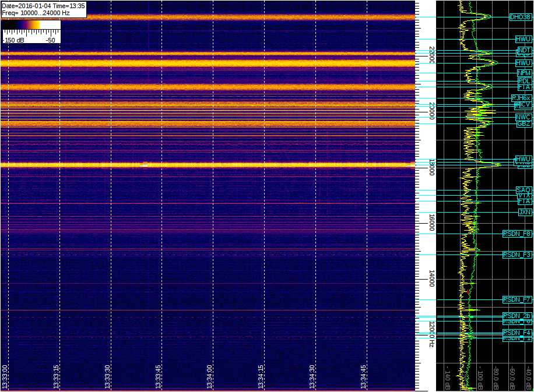The image size is (534, 392).
Task: Select the RSDN_2b marker label
Action: pos(517,316)
